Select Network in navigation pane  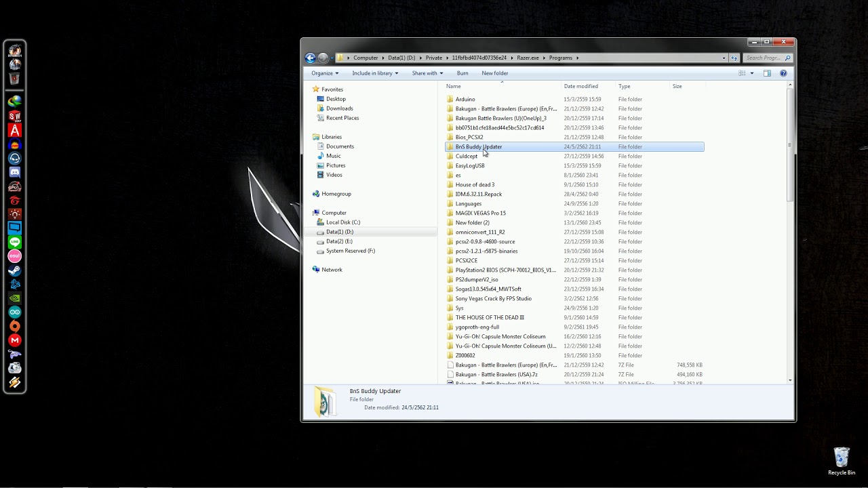click(x=332, y=270)
